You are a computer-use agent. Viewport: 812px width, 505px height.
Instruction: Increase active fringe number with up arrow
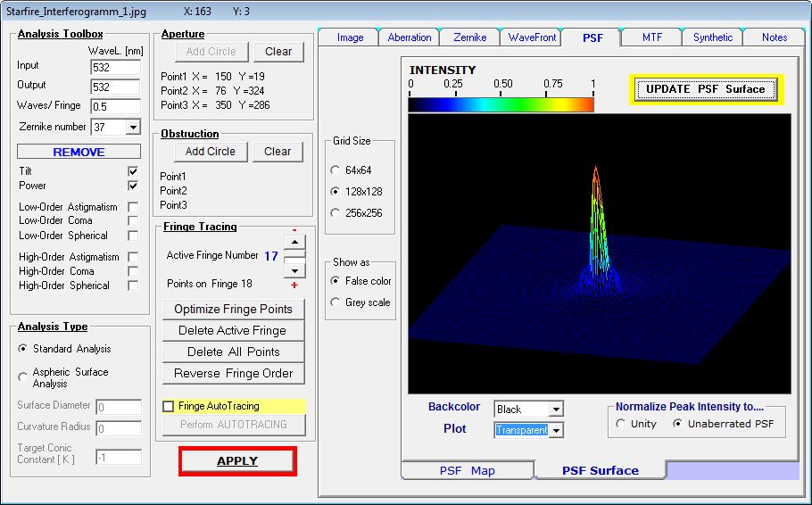pos(294,242)
